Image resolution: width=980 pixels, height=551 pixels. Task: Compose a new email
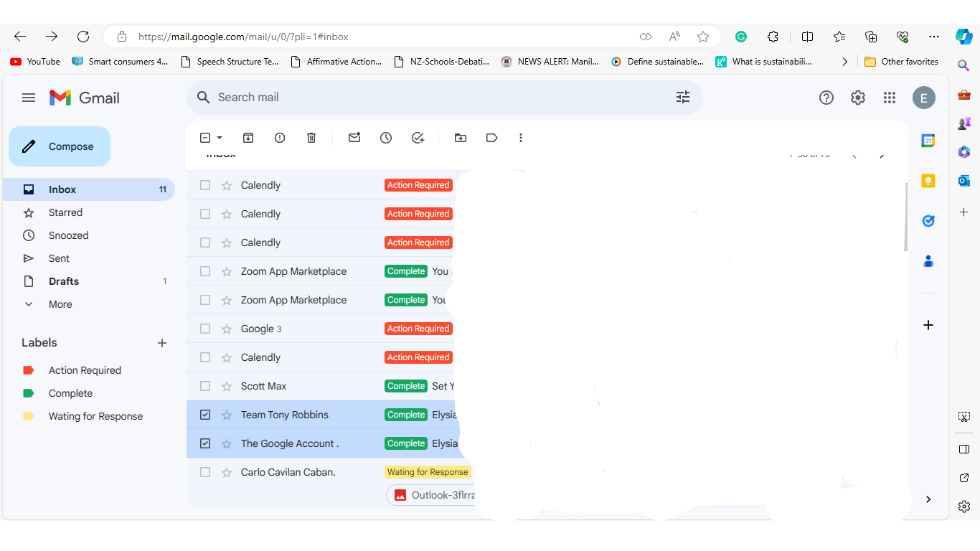(x=60, y=146)
